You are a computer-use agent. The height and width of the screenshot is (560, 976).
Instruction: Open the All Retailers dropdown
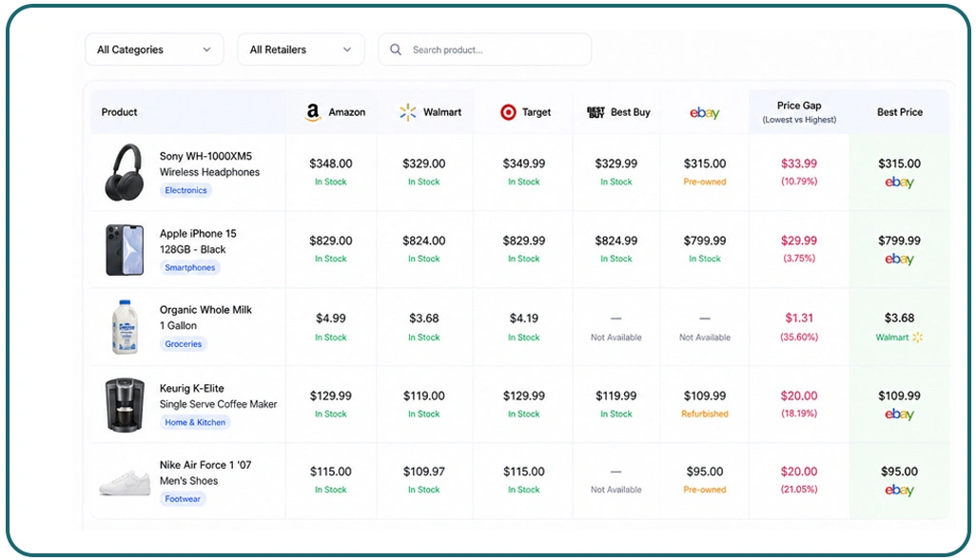coord(301,49)
